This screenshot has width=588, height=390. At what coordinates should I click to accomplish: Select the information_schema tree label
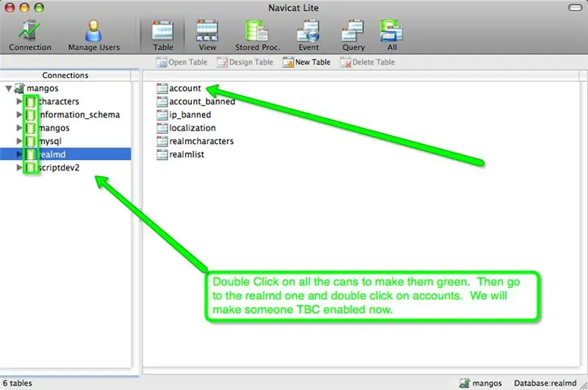pos(79,115)
